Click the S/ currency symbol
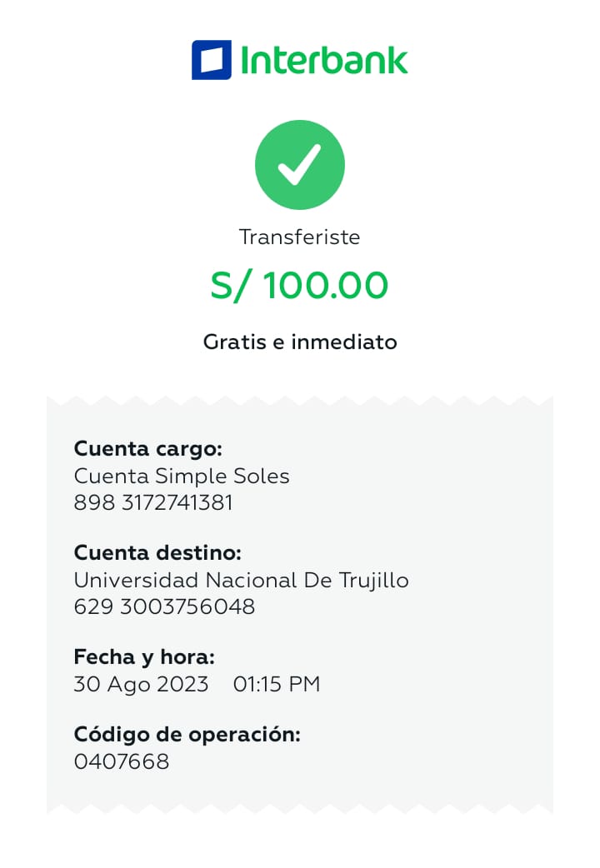 pos(231,287)
